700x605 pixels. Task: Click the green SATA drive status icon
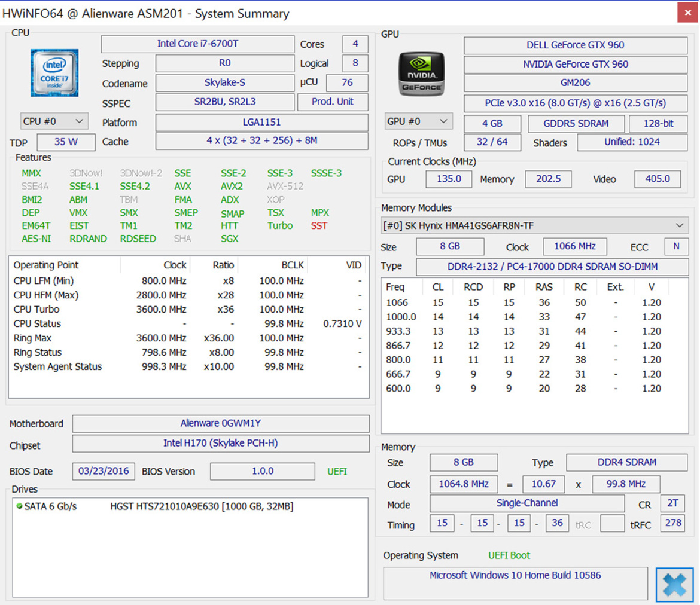click(x=19, y=506)
